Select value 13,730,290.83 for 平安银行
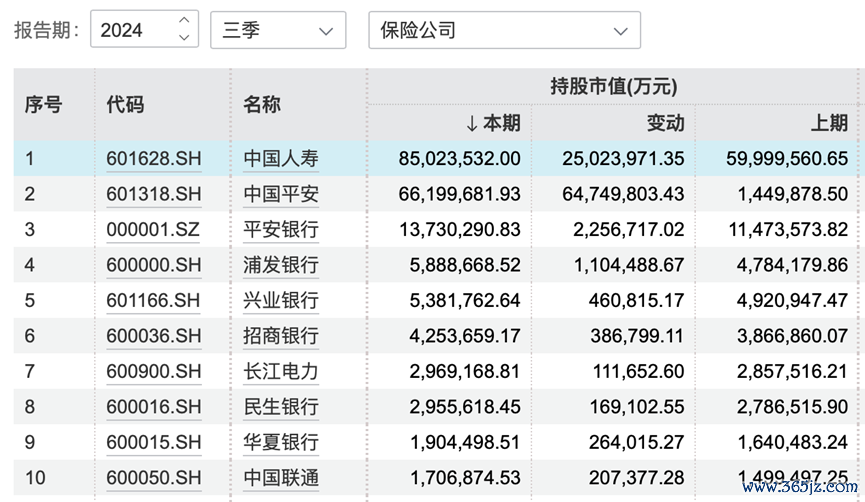The image size is (865, 502). click(x=460, y=229)
